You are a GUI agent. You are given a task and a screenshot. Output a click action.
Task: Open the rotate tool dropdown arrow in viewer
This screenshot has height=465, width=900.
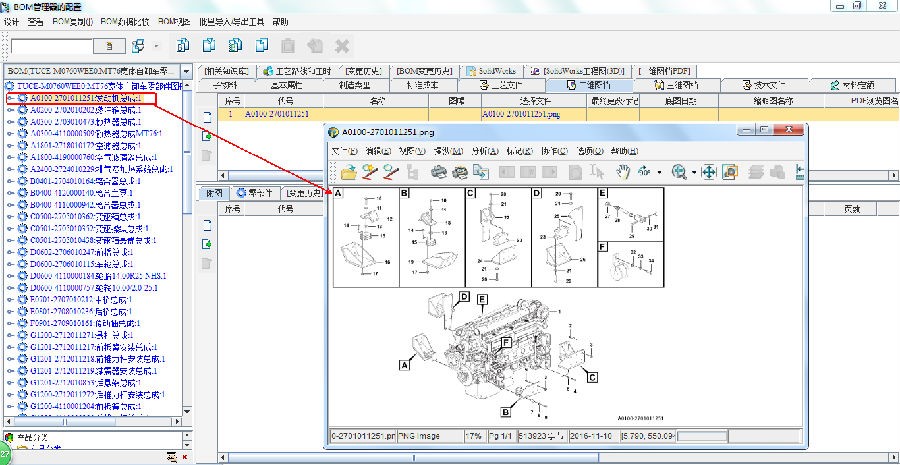660,172
